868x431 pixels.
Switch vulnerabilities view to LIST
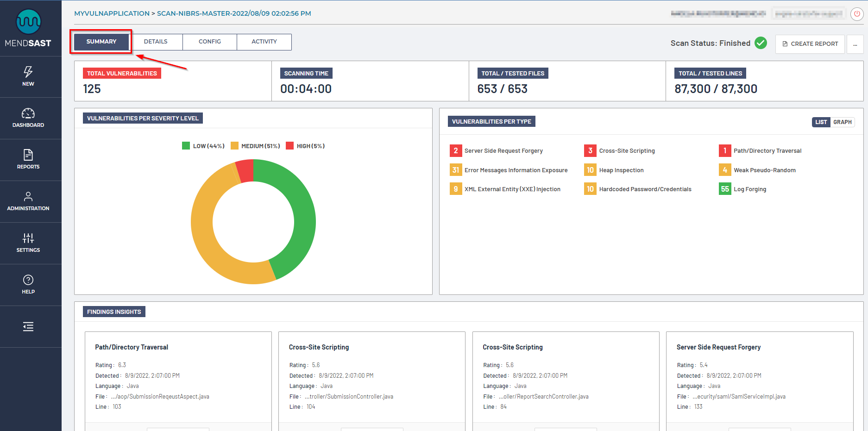(x=821, y=122)
